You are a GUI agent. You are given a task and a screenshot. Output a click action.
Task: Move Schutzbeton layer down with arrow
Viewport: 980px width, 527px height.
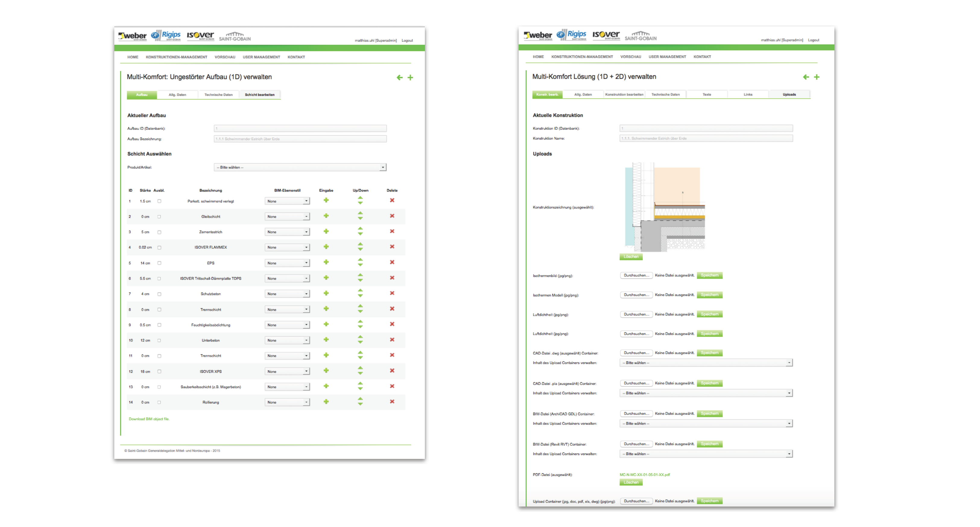click(360, 296)
